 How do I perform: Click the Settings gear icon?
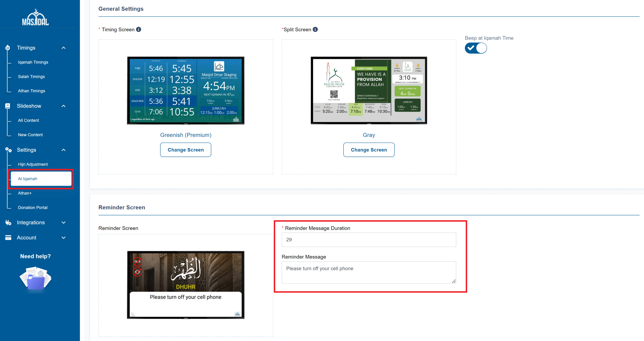pyautogui.click(x=8, y=150)
